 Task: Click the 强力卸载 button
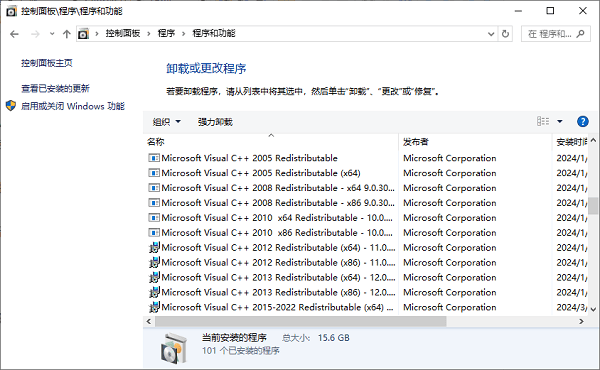pyautogui.click(x=215, y=122)
